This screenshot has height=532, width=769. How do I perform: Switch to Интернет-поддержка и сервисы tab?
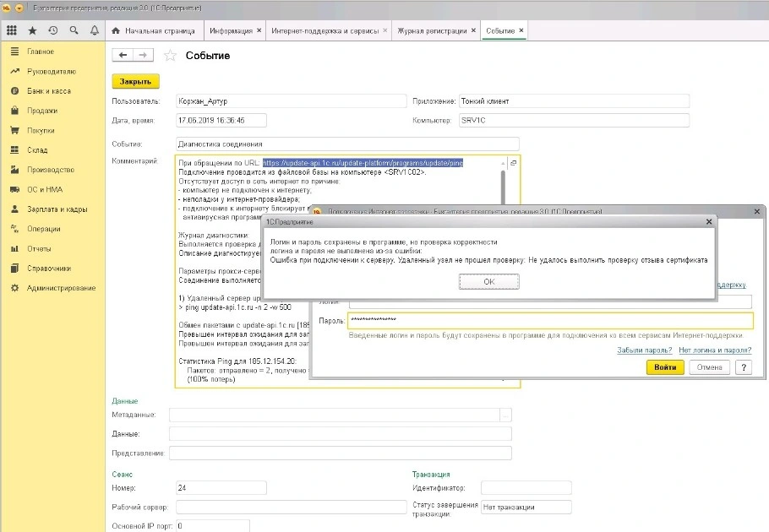[x=326, y=30]
